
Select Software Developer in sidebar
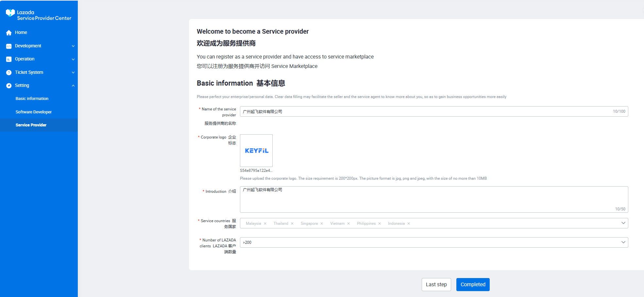point(34,112)
